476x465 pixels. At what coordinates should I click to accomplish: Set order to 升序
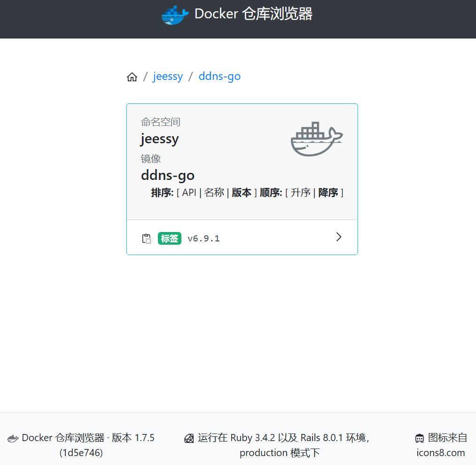click(x=301, y=193)
